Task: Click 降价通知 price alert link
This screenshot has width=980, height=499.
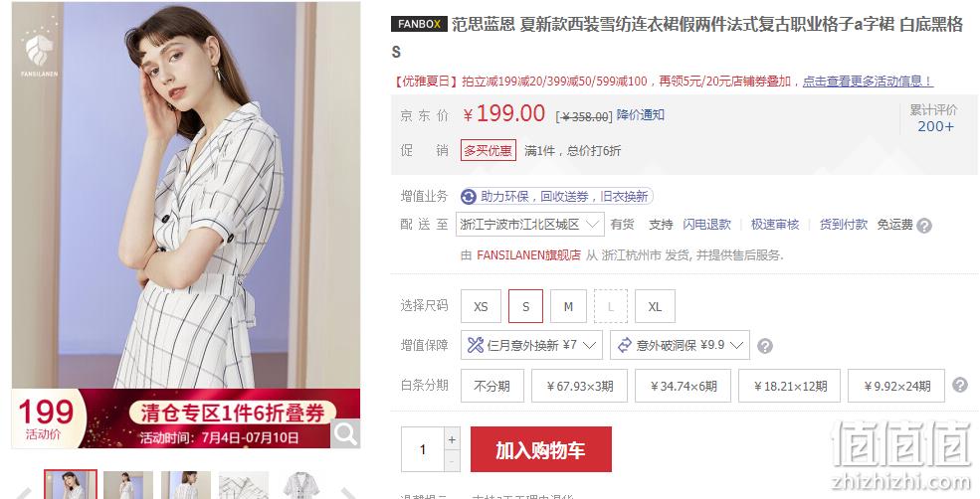Action: (641, 115)
